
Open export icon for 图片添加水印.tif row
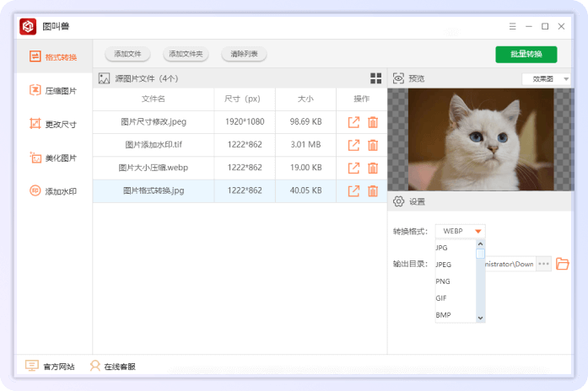click(353, 145)
